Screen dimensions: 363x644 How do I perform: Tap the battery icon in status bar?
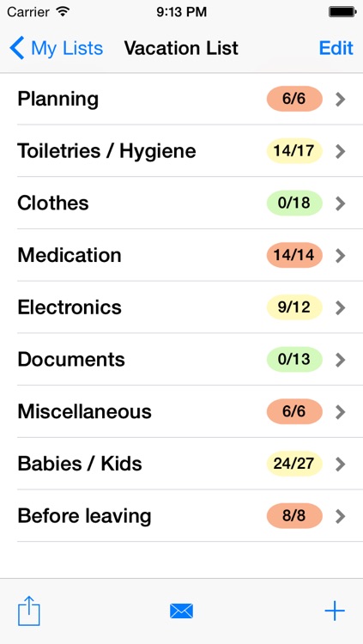pos(342,12)
